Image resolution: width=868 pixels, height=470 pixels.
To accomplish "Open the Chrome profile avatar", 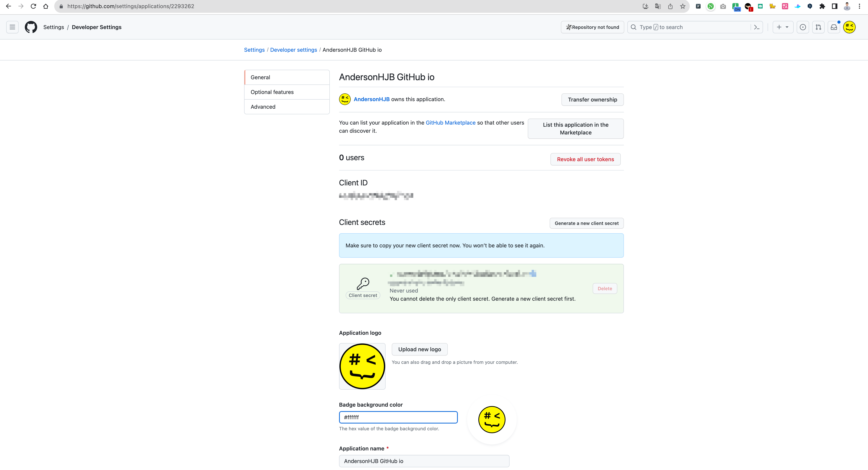I will [x=847, y=6].
